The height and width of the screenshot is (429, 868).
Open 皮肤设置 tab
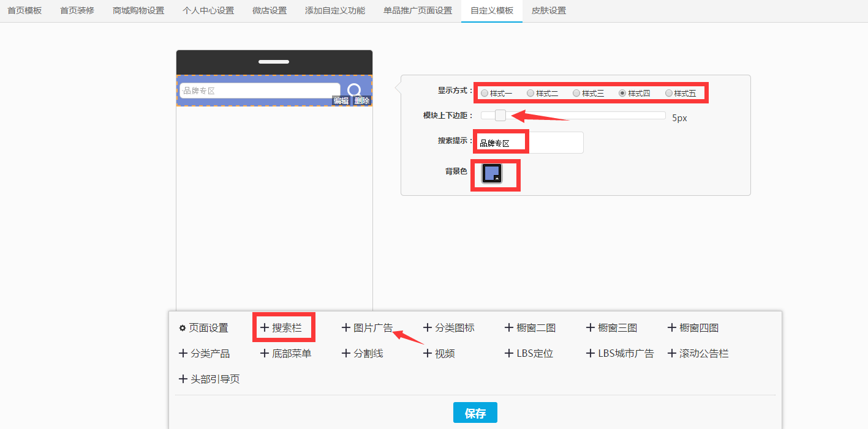coord(549,10)
